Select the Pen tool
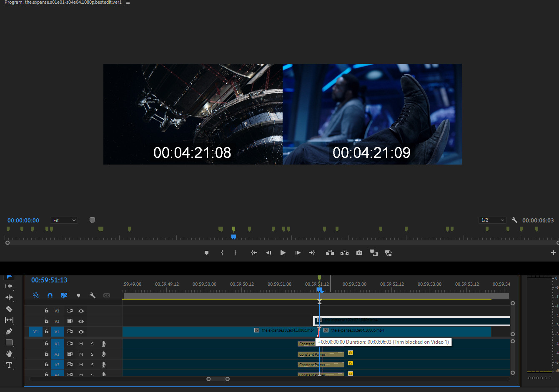 [x=9, y=332]
